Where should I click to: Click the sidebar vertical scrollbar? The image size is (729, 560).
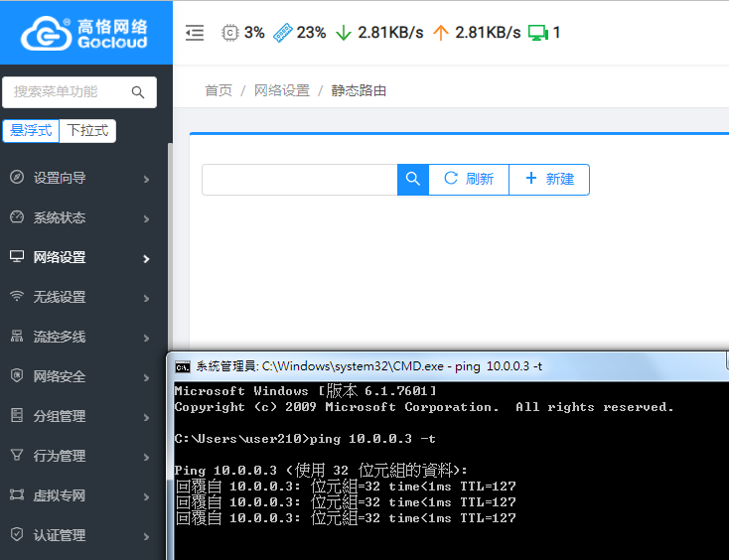coord(170,246)
